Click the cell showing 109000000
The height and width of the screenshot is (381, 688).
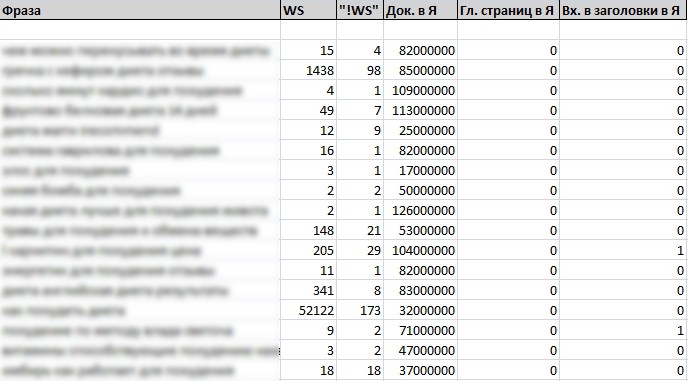click(x=420, y=90)
